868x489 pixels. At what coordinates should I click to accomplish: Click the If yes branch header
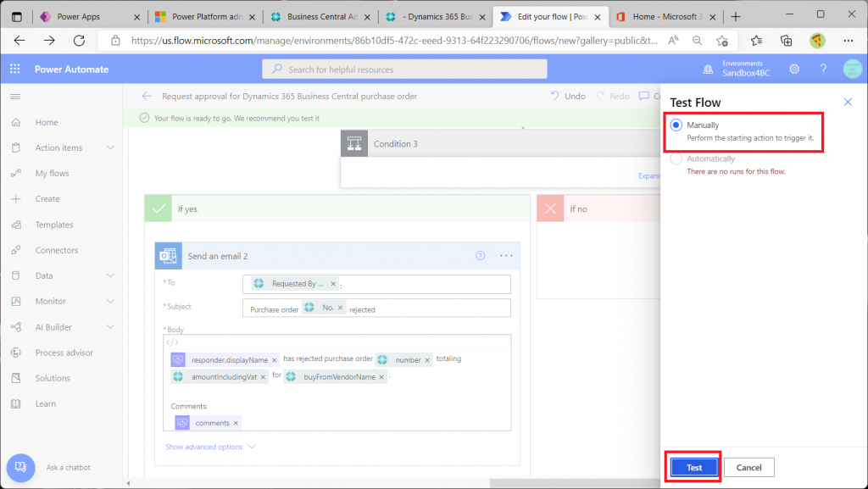pos(337,208)
